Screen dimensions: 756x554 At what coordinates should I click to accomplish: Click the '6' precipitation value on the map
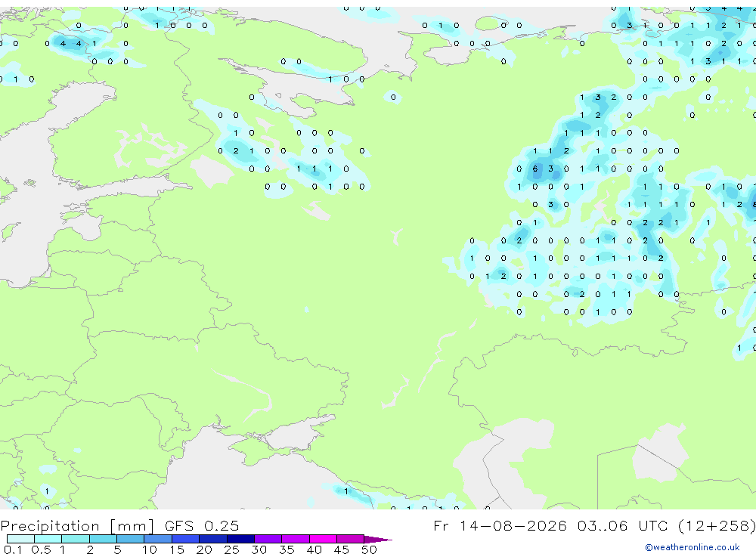[x=534, y=169]
